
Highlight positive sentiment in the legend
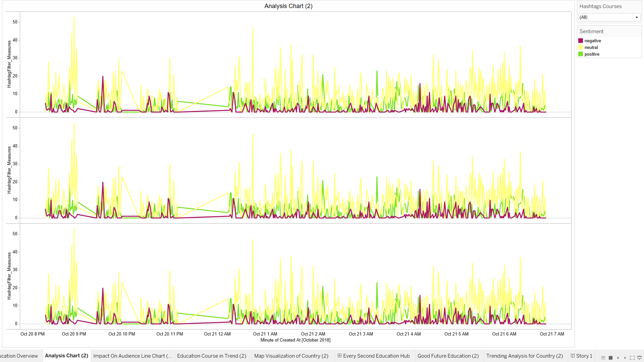pos(592,54)
